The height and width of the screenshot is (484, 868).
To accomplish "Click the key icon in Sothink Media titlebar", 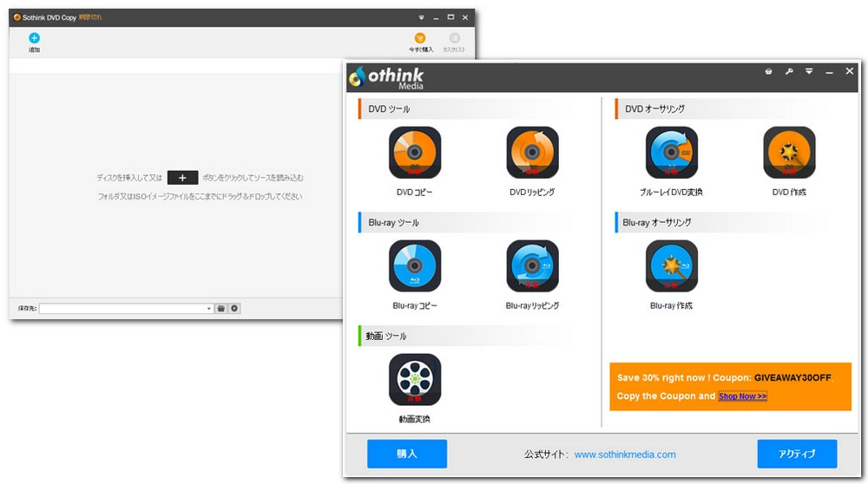I will [789, 71].
